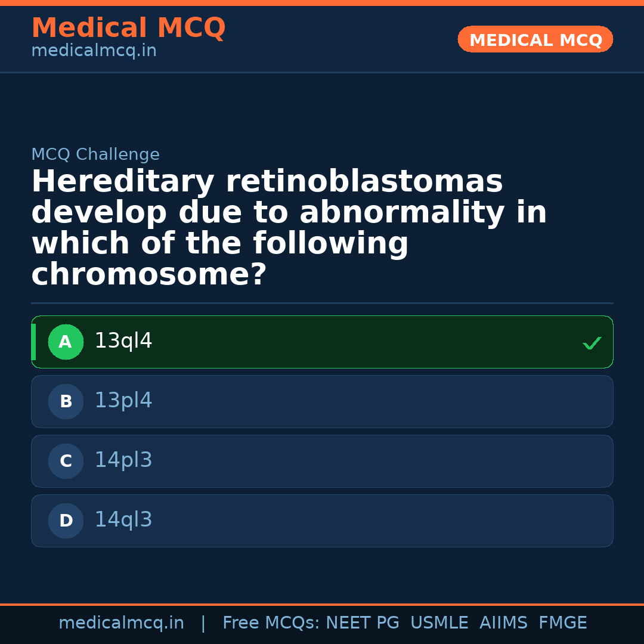Click AIIMS in the footer

(503, 623)
